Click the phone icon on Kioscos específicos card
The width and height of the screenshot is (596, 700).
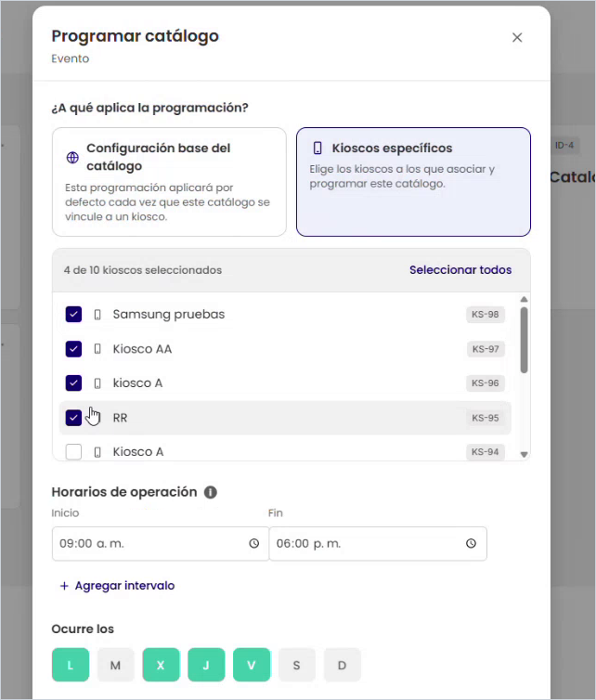coord(317,149)
